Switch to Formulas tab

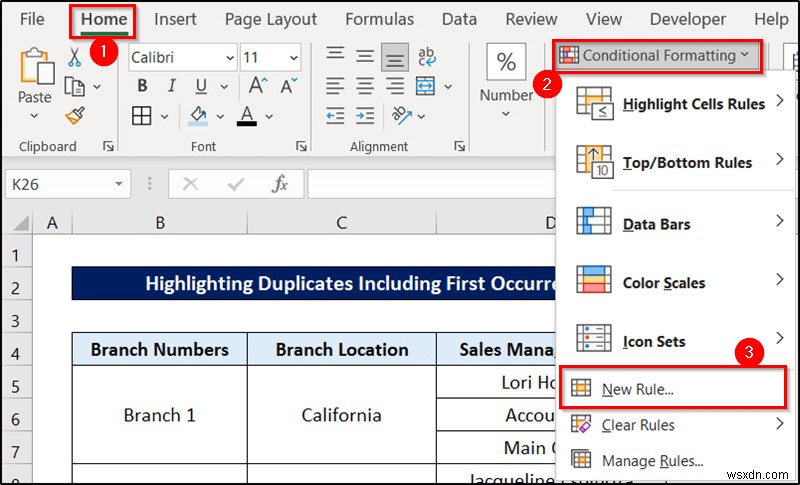tap(380, 19)
